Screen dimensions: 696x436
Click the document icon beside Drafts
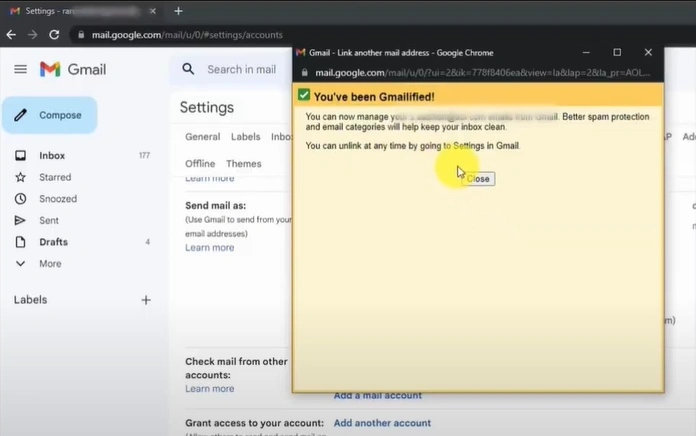[20, 242]
